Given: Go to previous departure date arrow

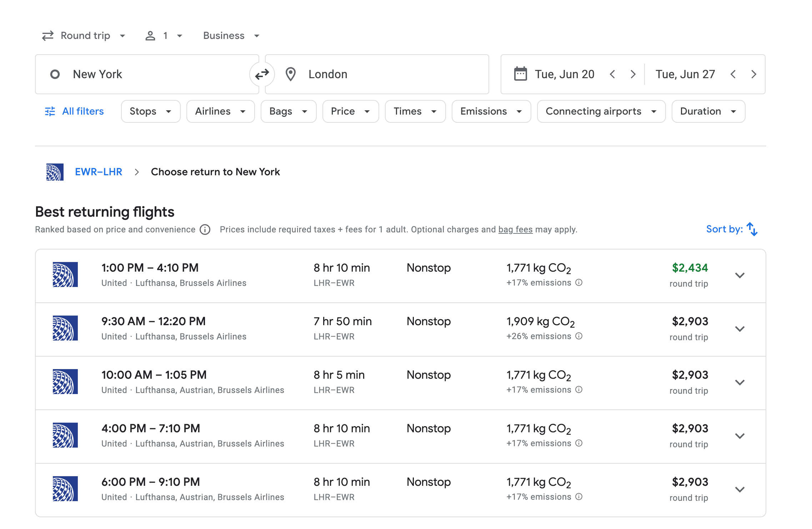Looking at the screenshot, I should click(612, 74).
